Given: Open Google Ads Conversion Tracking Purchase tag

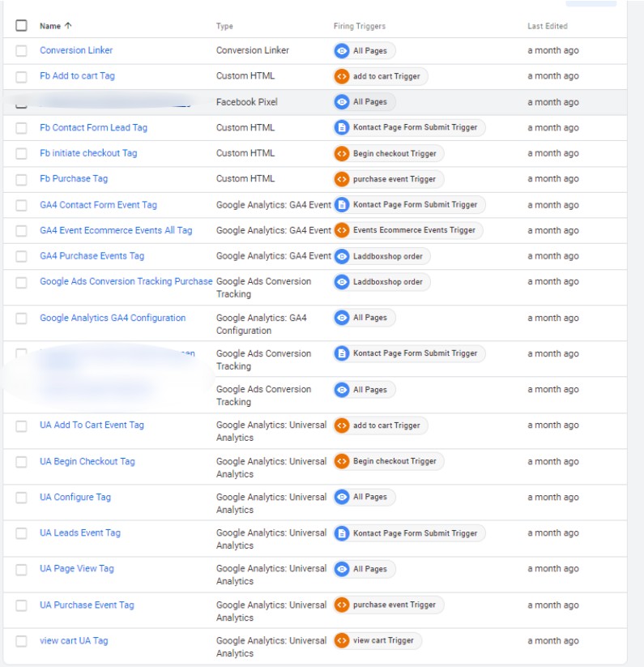Looking at the screenshot, I should pos(126,281).
